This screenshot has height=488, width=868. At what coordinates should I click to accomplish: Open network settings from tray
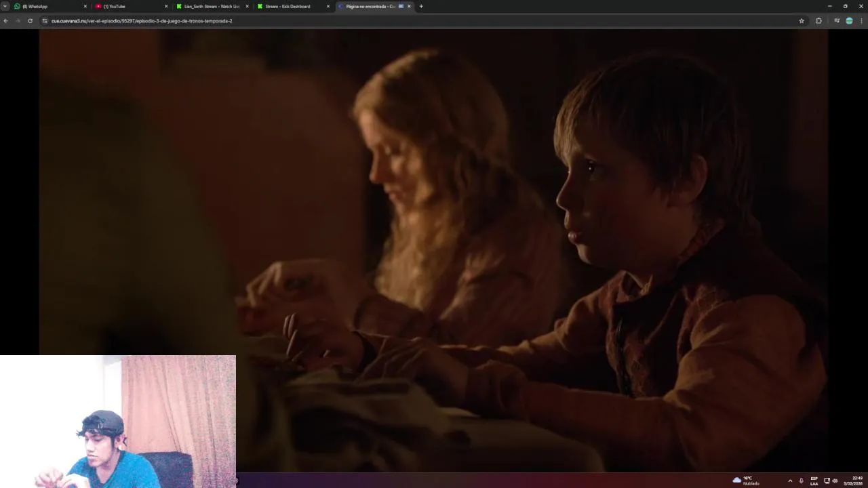pyautogui.click(x=827, y=481)
